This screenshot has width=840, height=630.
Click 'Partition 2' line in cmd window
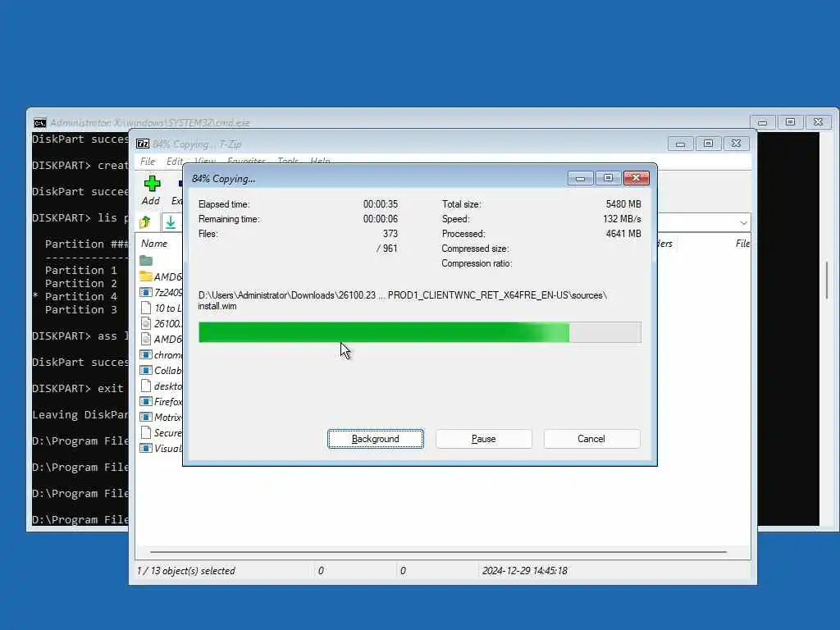pos(81,283)
